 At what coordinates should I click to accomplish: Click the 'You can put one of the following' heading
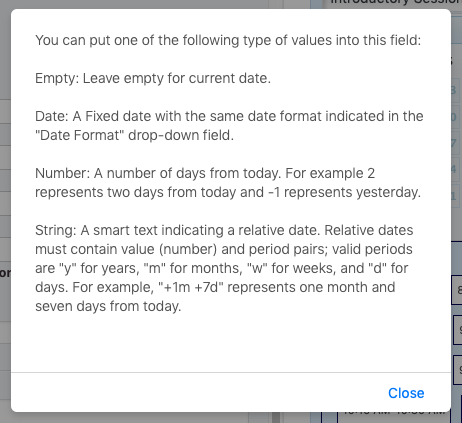[x=228, y=40]
